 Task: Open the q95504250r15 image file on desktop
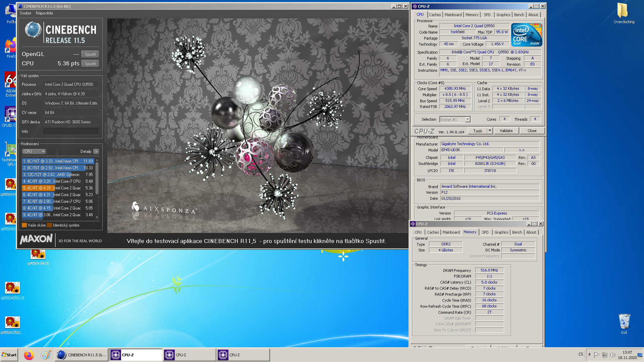[x=12, y=290]
